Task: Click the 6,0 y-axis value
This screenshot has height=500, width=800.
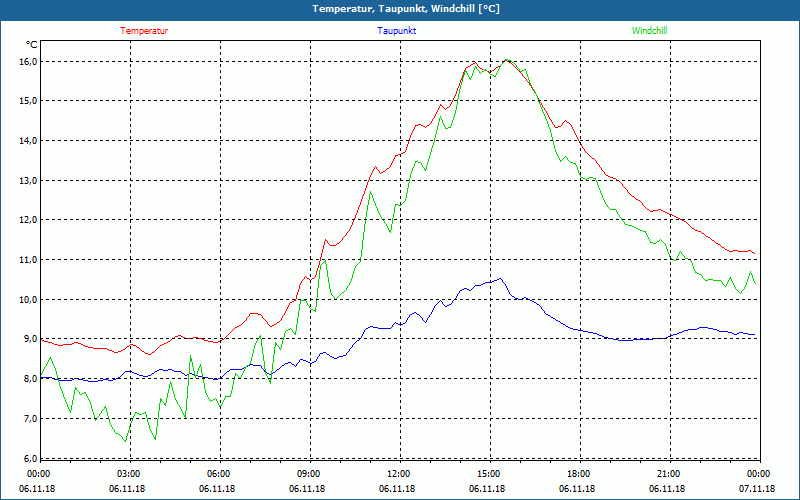Action: [31, 458]
